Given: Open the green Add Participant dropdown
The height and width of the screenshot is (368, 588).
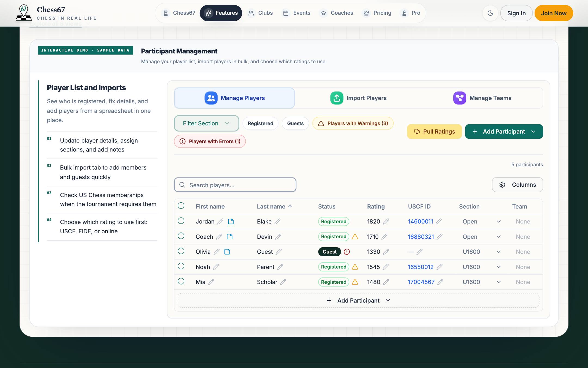Looking at the screenshot, I should 504,132.
